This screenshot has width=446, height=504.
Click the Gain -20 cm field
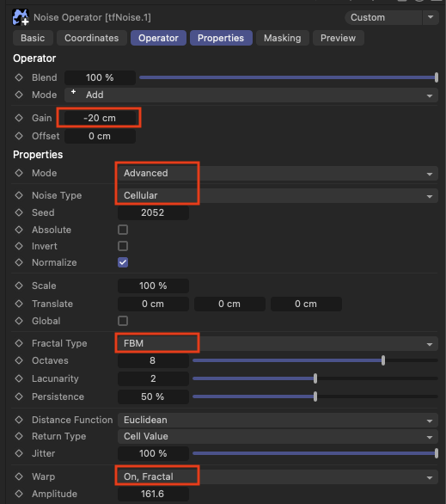[x=100, y=118]
